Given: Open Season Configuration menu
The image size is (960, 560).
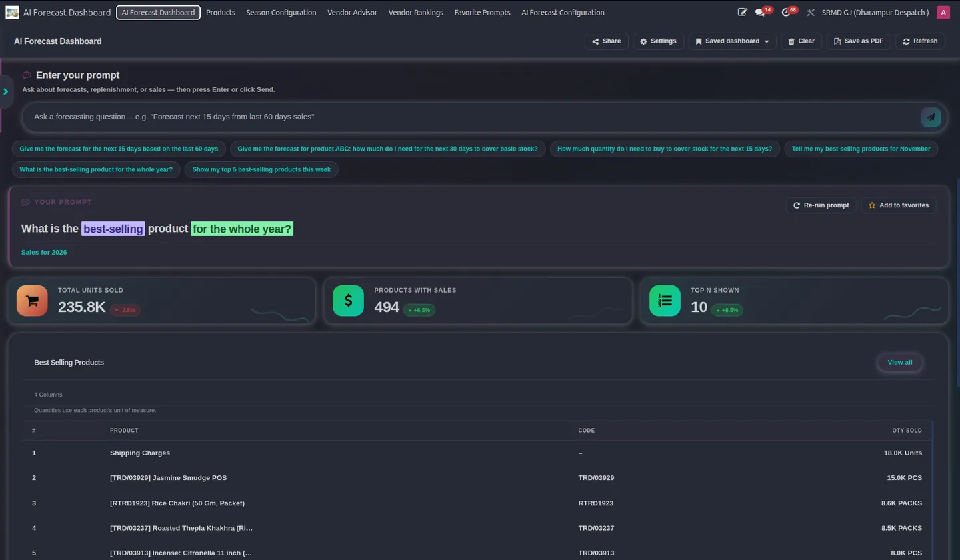Looking at the screenshot, I should (x=281, y=13).
